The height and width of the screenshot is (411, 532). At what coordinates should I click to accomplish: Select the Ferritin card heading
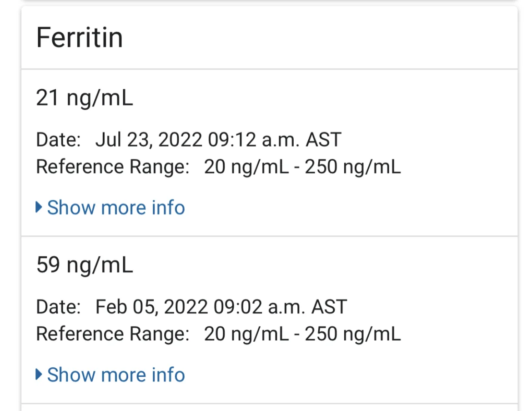point(80,38)
